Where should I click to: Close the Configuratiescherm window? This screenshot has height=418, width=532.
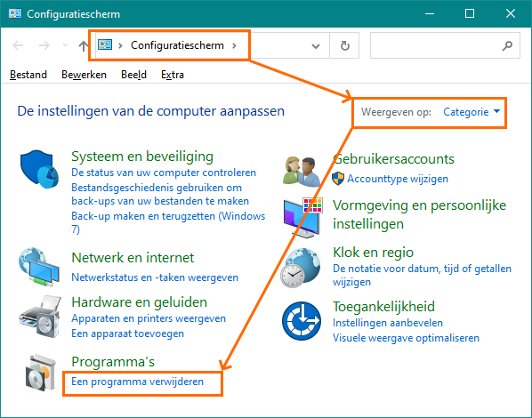tap(511, 13)
